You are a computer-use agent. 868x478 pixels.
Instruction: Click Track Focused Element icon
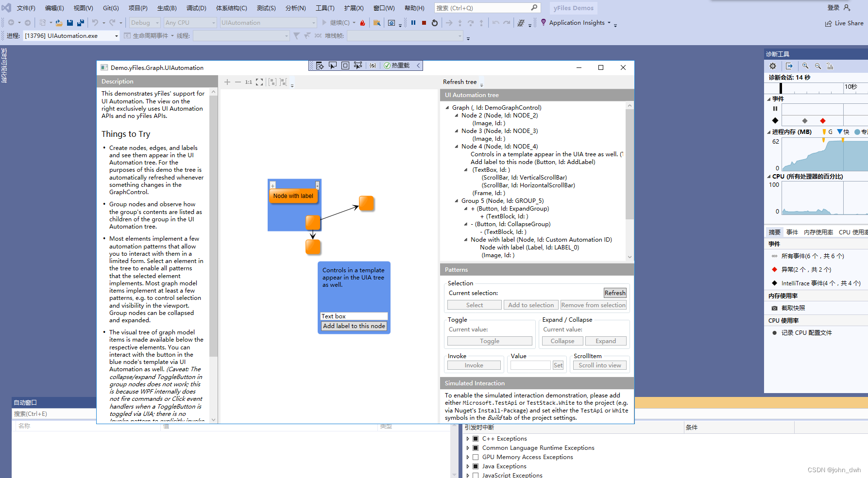[x=358, y=66]
